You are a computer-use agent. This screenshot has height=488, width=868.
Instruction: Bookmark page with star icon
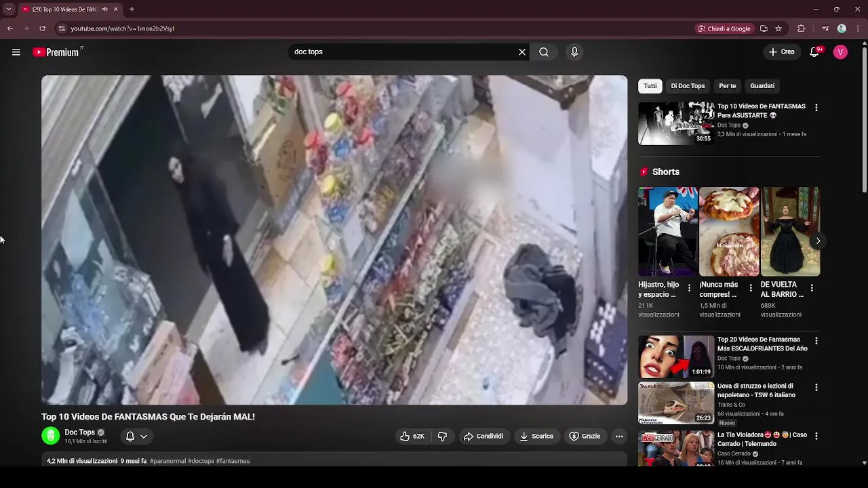point(778,28)
